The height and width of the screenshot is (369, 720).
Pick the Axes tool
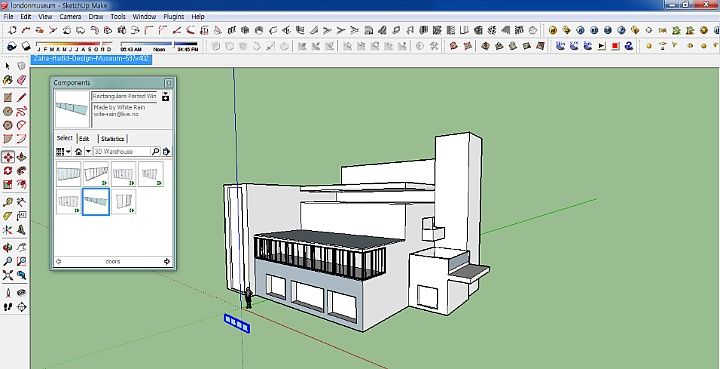click(7, 229)
